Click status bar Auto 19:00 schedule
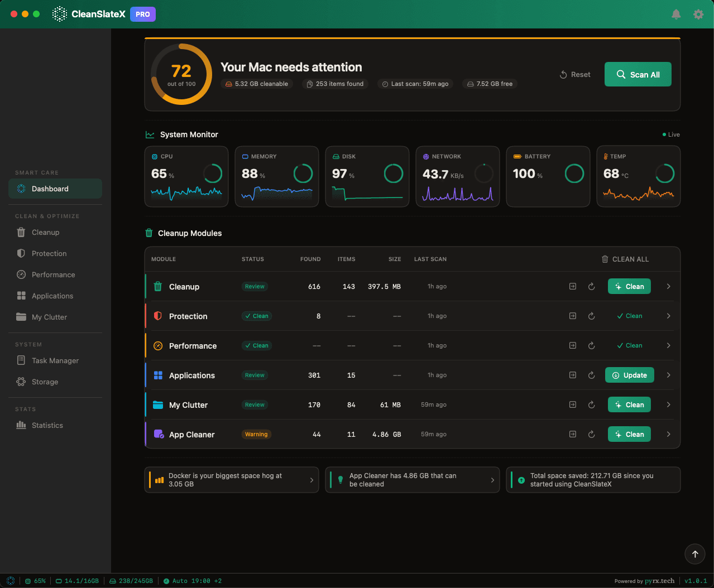Viewport: 714px width, 588px height. [193, 581]
